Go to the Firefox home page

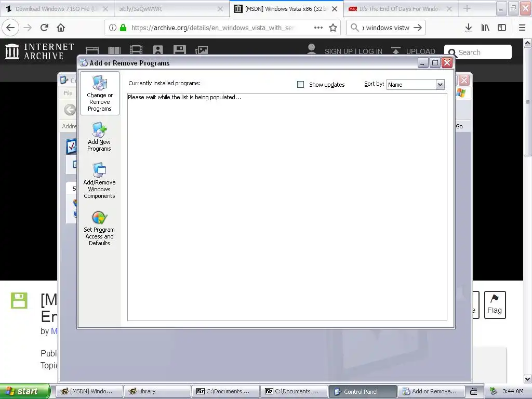coord(61,28)
